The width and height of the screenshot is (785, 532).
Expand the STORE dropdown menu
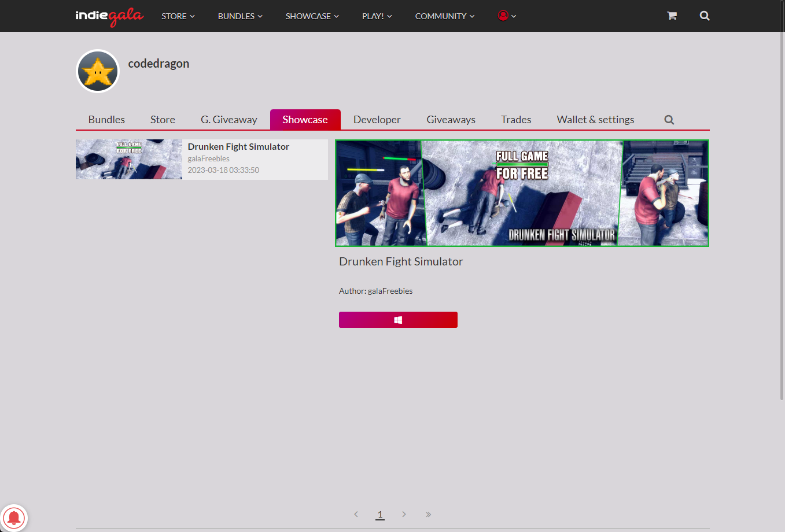(178, 16)
